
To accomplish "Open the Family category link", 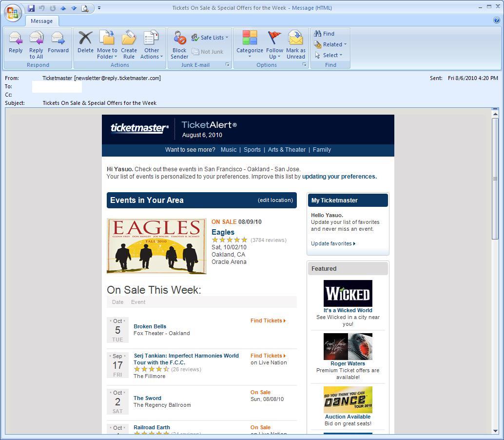I will (322, 150).
